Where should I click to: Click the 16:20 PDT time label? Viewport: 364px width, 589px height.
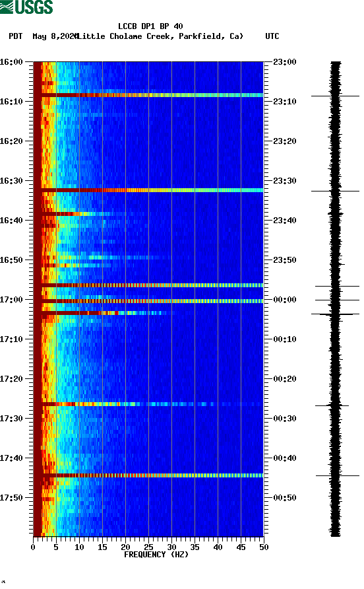pos(11,141)
